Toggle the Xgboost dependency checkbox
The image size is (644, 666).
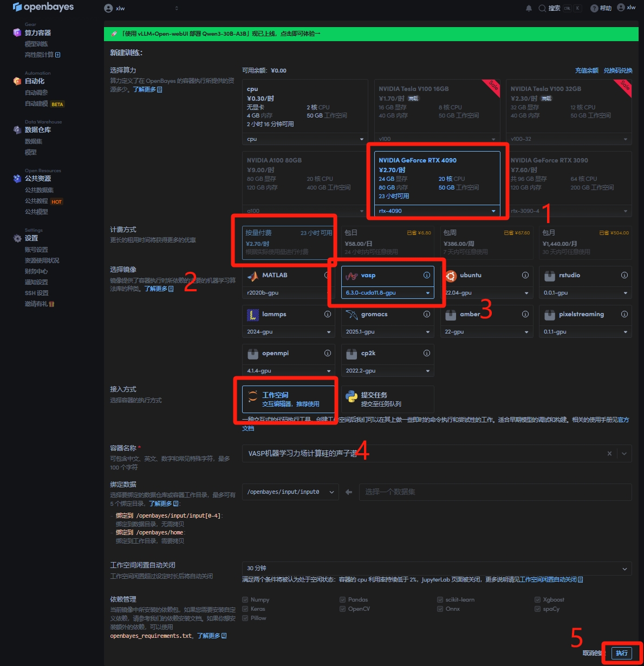(x=537, y=599)
